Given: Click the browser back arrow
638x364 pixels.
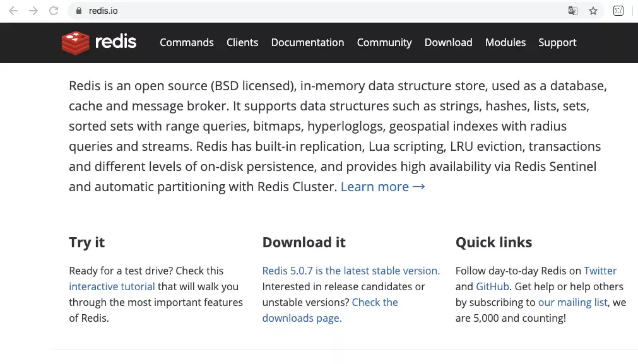Looking at the screenshot, I should [x=13, y=11].
